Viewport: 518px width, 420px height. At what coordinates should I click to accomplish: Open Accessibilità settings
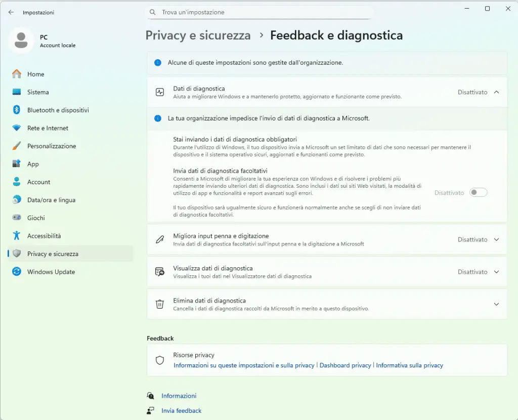[44, 236]
